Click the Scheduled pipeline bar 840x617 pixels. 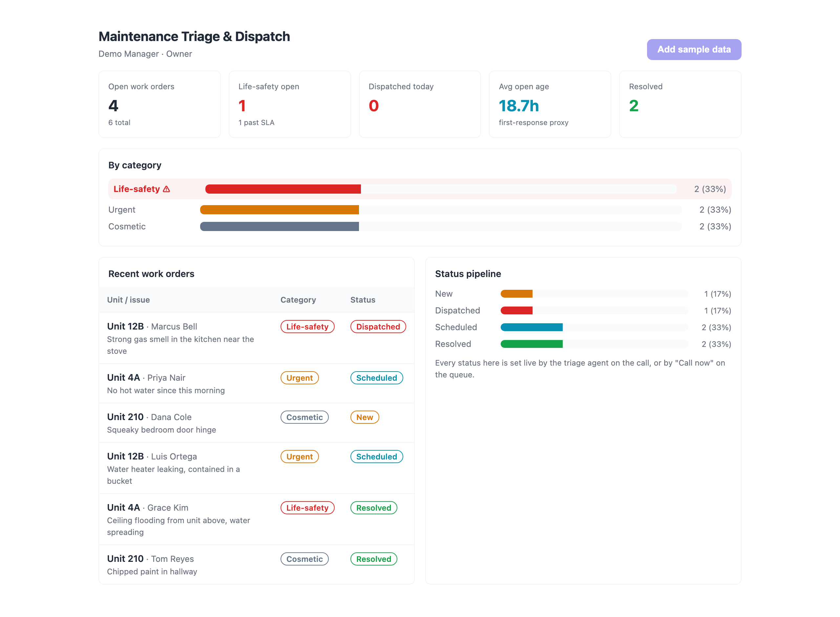531,327
